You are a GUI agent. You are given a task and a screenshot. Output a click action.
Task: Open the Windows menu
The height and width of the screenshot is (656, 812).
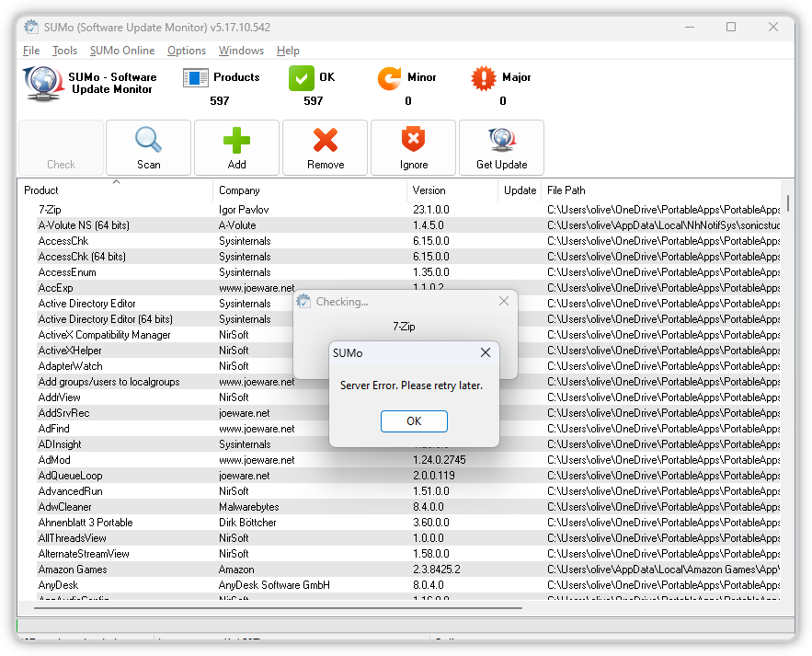[241, 51]
